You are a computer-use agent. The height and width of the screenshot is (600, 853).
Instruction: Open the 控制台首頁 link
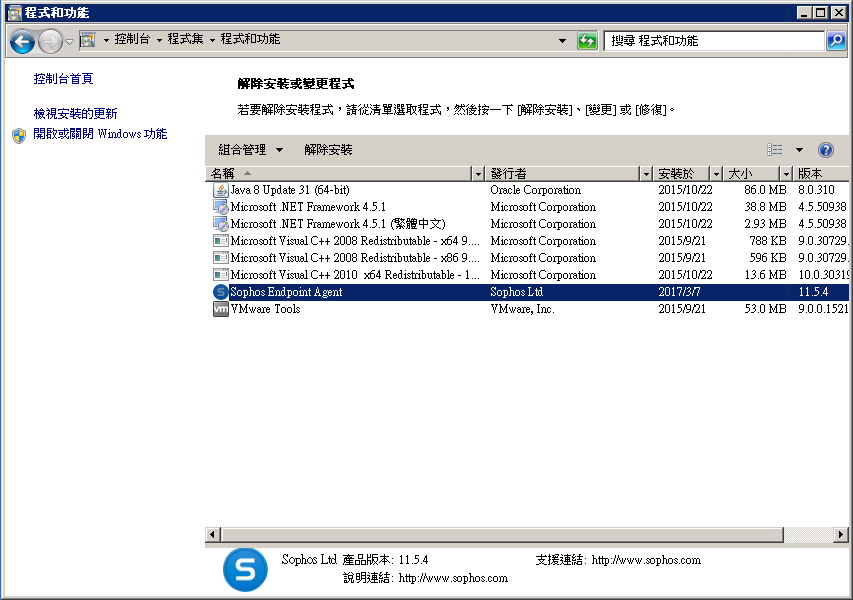(x=63, y=79)
